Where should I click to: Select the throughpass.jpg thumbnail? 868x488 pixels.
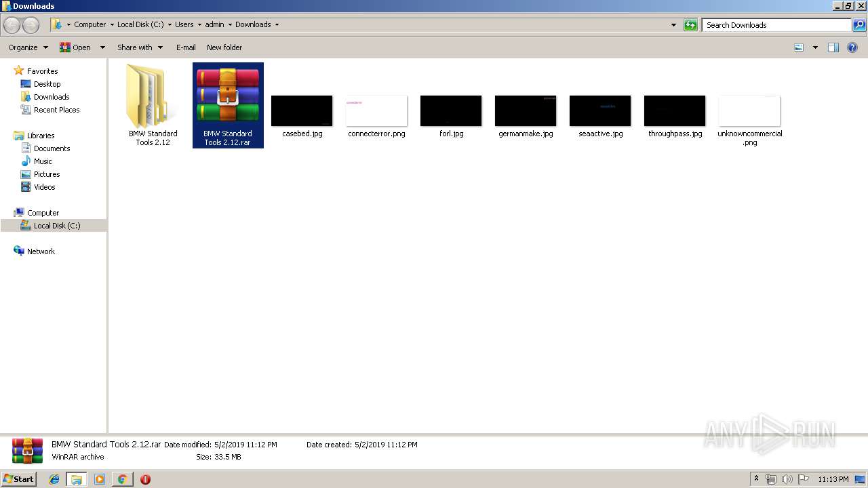[x=675, y=110]
